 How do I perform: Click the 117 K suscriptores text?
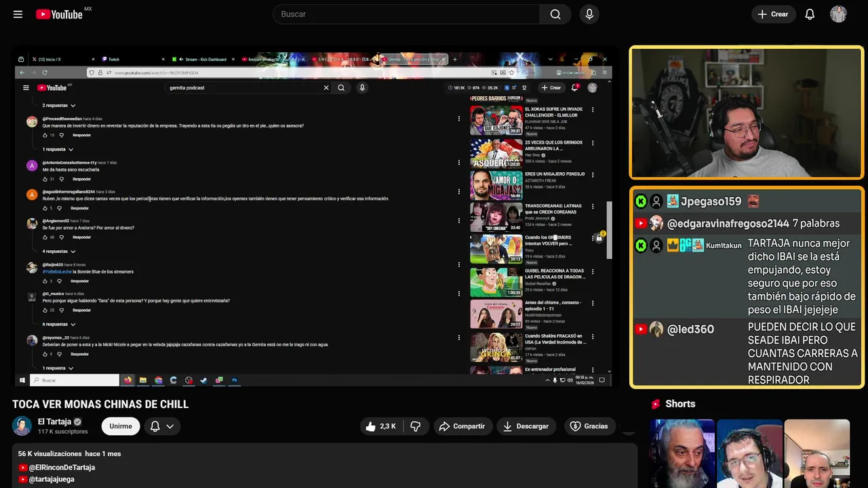(63, 432)
